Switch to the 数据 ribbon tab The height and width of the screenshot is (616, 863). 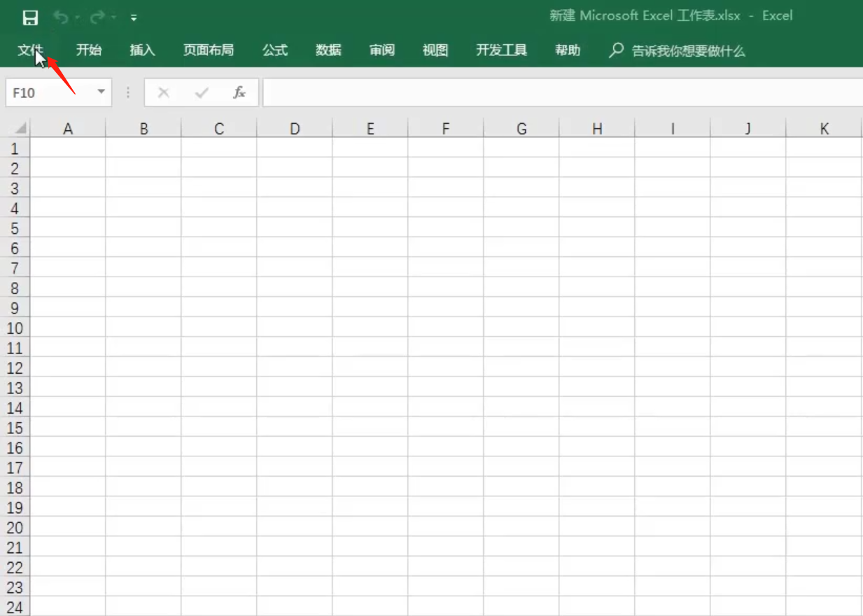coord(328,50)
